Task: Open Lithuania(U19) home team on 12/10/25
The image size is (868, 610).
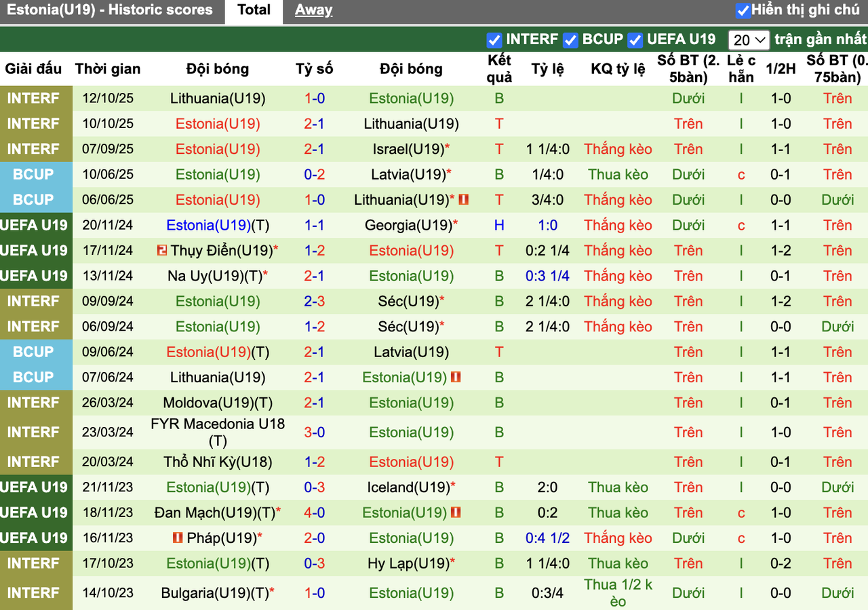Action: point(218,98)
